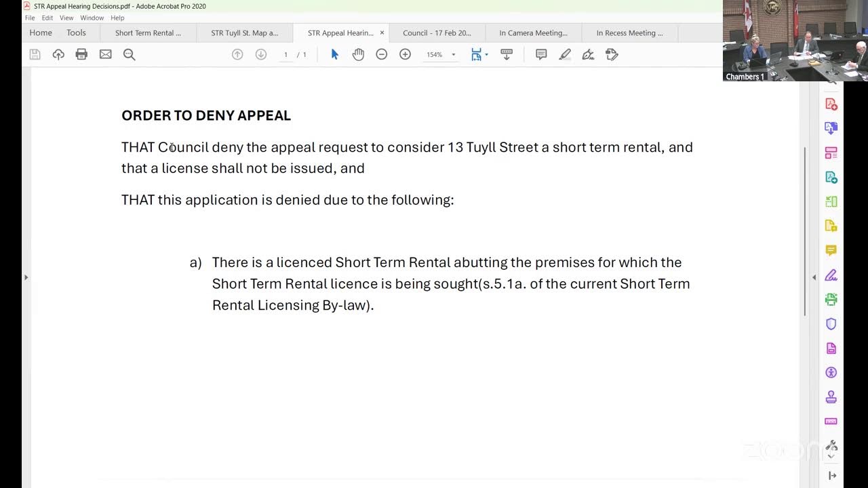Switch to the Tools tab
Screen dimensions: 868x488
click(76, 33)
